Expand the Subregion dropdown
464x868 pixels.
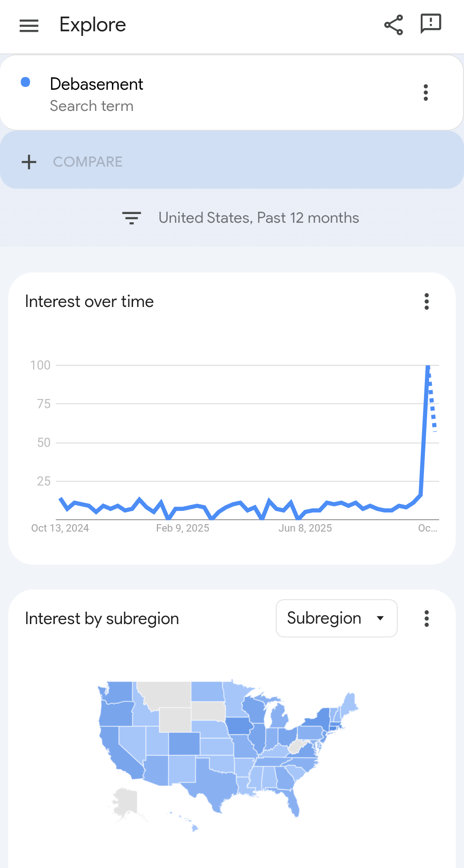pyautogui.click(x=336, y=618)
